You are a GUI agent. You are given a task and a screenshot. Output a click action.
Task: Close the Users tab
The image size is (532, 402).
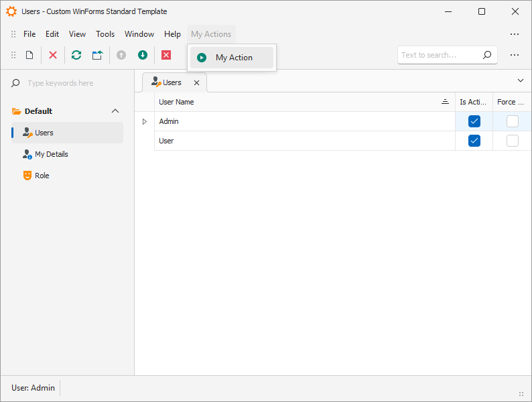[x=196, y=83]
